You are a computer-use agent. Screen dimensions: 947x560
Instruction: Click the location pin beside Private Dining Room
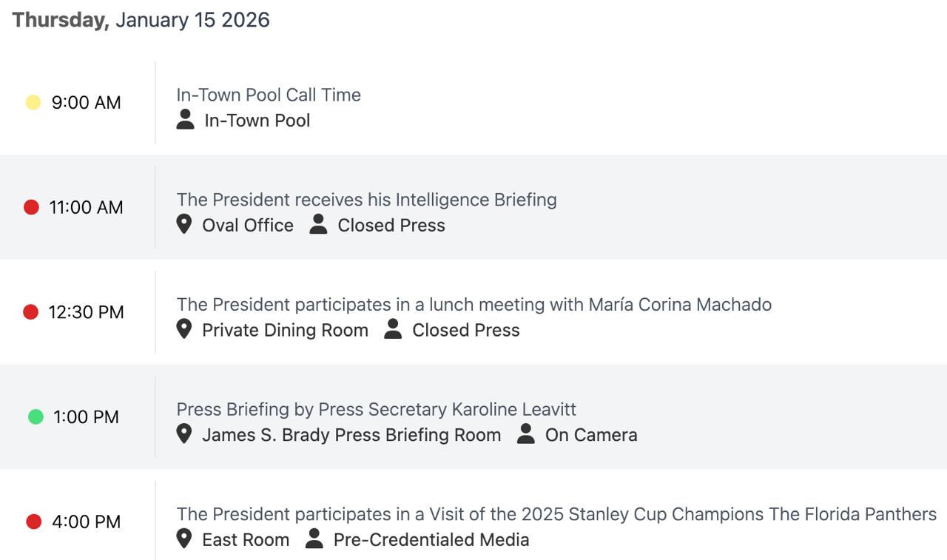click(184, 329)
